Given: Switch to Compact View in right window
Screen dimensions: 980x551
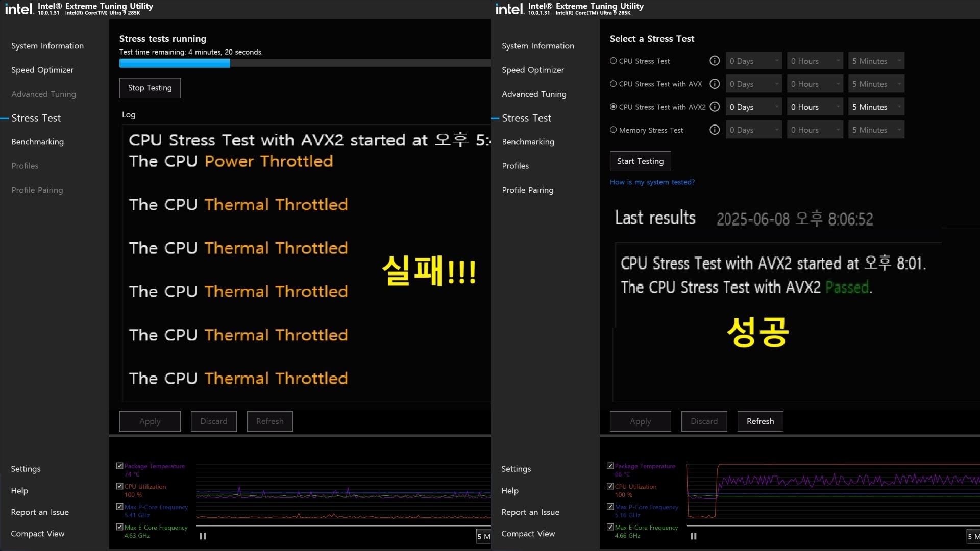Looking at the screenshot, I should [x=528, y=534].
